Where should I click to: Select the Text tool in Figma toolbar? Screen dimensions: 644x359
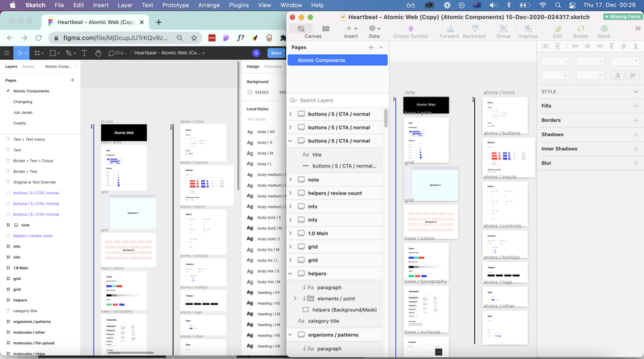[84, 53]
